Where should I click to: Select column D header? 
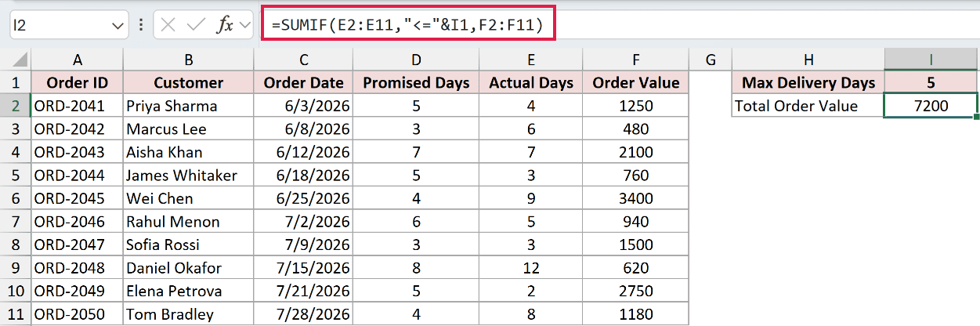[416, 59]
